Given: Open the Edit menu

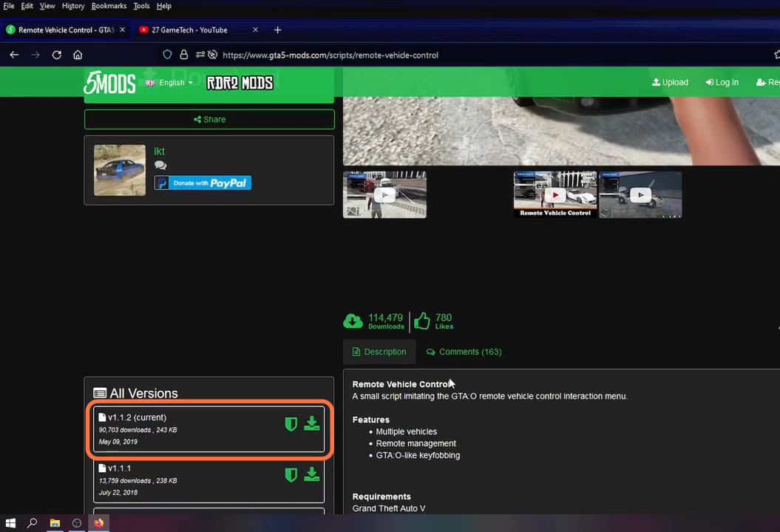Looking at the screenshot, I should point(27,6).
